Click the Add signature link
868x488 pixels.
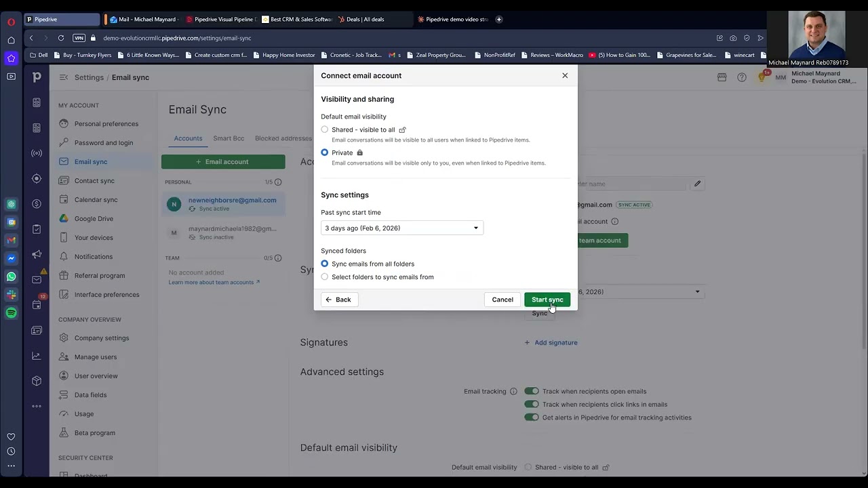click(x=551, y=342)
